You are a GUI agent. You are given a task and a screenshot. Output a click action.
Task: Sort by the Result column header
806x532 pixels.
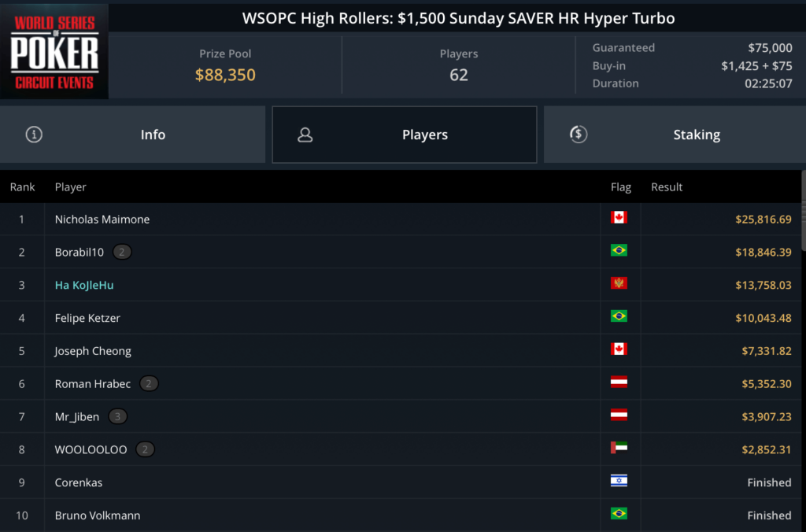coord(667,187)
